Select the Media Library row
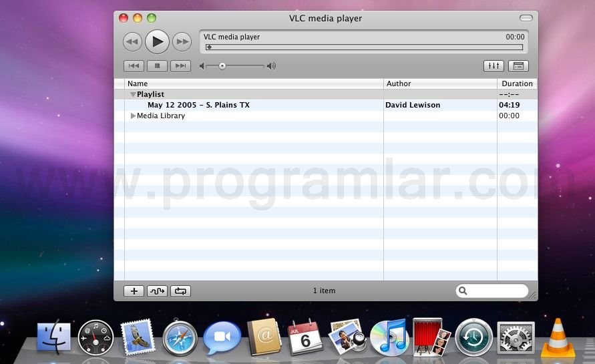595x364 pixels. click(x=326, y=116)
